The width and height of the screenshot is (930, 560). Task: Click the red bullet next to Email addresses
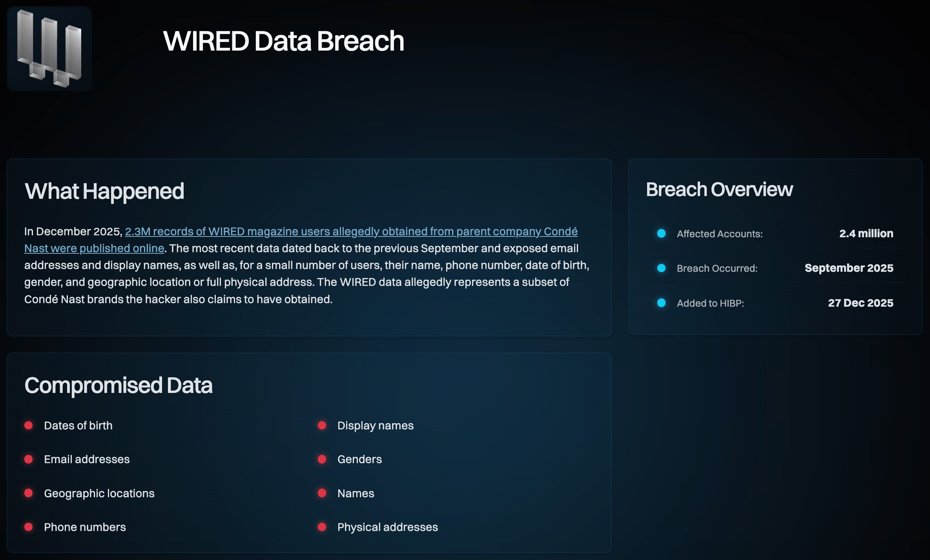click(29, 460)
